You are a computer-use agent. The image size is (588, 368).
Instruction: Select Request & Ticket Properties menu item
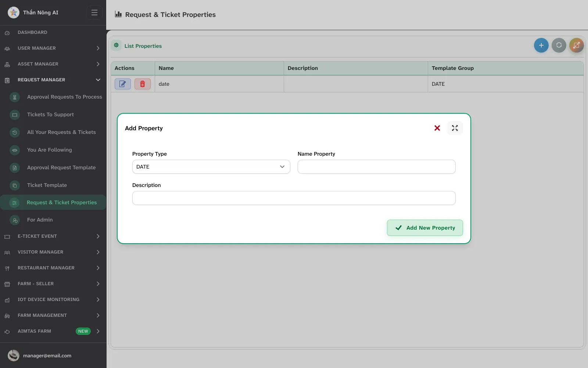[53, 202]
